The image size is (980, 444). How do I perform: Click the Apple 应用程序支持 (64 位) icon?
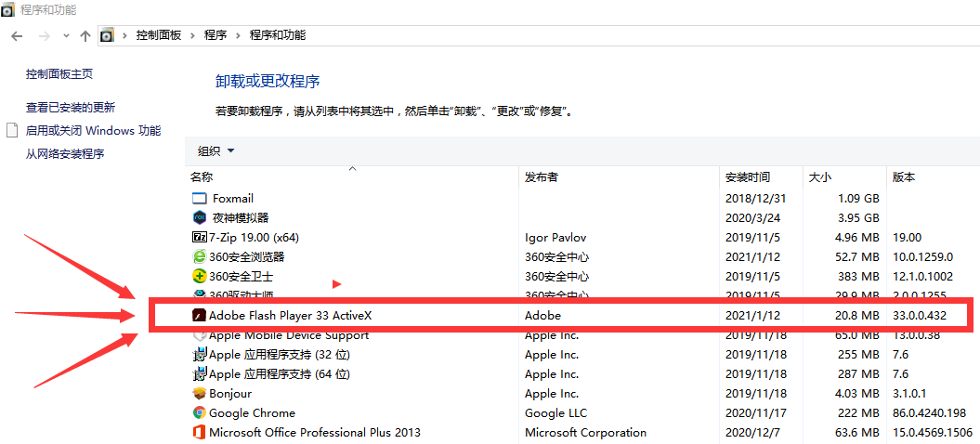point(200,374)
